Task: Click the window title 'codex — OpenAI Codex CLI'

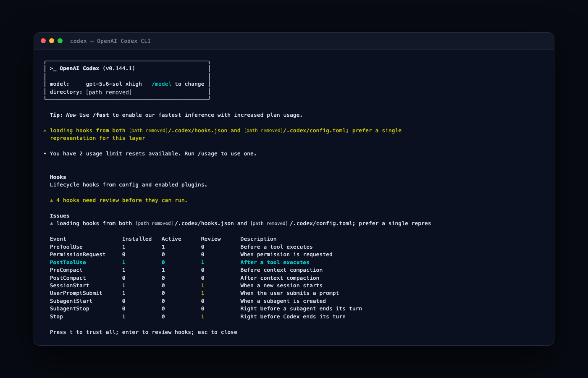Action: tap(110, 41)
